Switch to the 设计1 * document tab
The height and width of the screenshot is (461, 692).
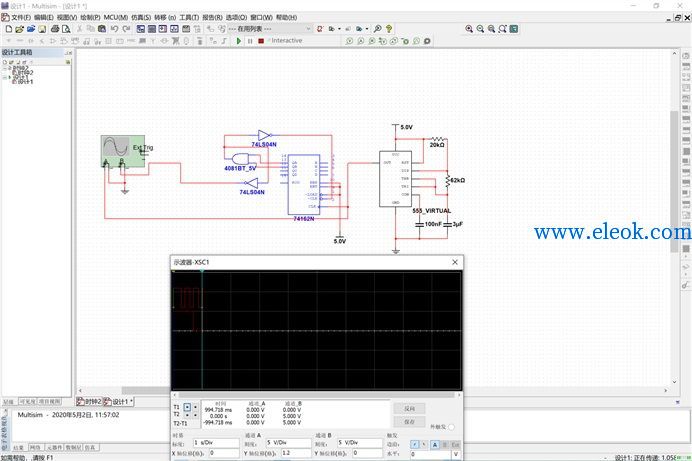tap(119, 401)
